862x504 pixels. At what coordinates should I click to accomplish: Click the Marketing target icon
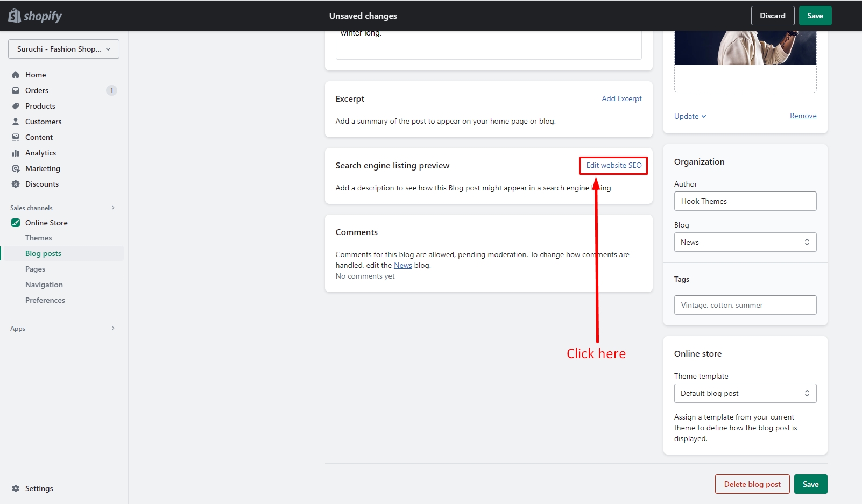click(x=16, y=168)
